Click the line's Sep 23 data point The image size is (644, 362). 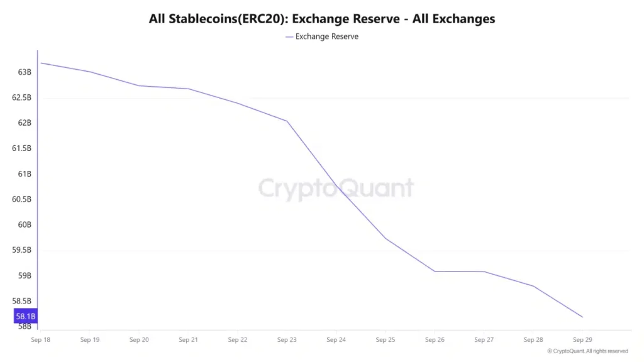[287, 121]
